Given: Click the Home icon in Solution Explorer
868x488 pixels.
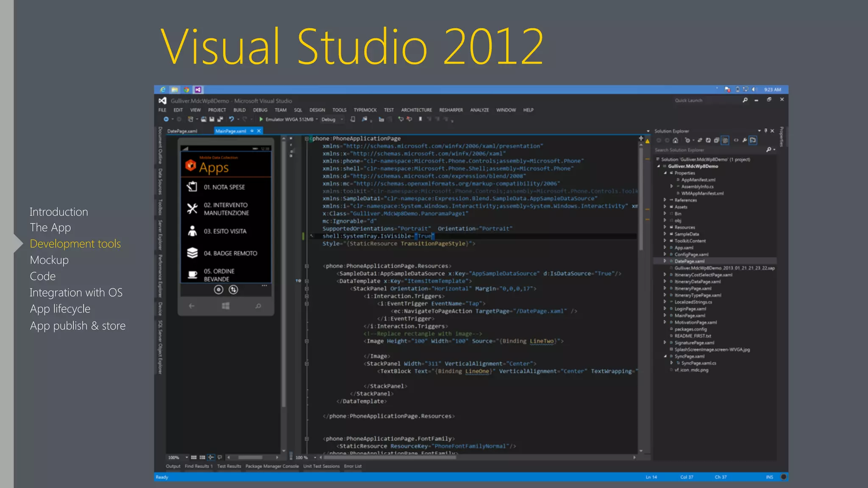Looking at the screenshot, I should (676, 140).
